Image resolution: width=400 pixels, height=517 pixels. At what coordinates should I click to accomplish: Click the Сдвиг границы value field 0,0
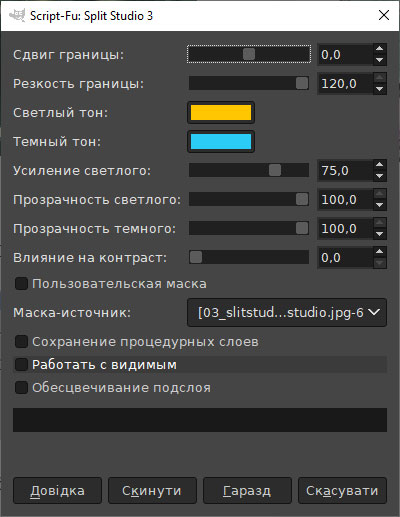(345, 54)
